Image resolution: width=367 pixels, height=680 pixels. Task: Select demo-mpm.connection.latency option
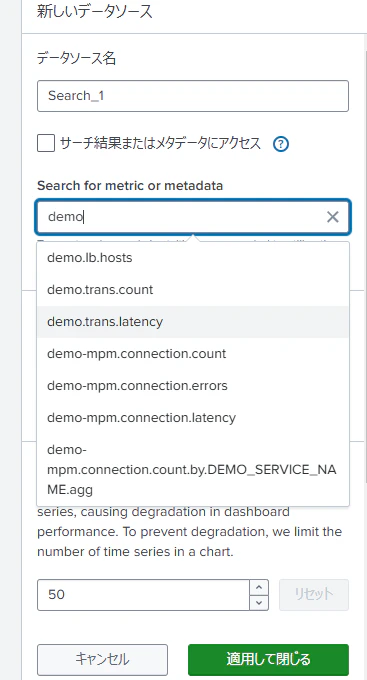pyautogui.click(x=193, y=418)
